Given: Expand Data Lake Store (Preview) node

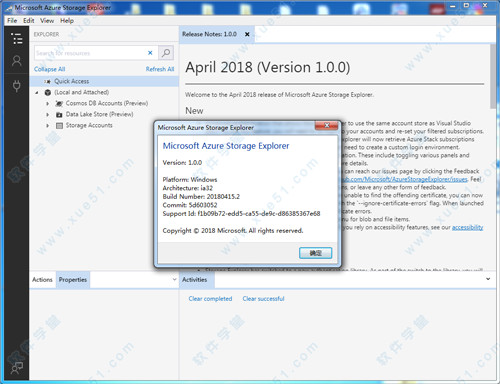Looking at the screenshot, I should (47, 115).
